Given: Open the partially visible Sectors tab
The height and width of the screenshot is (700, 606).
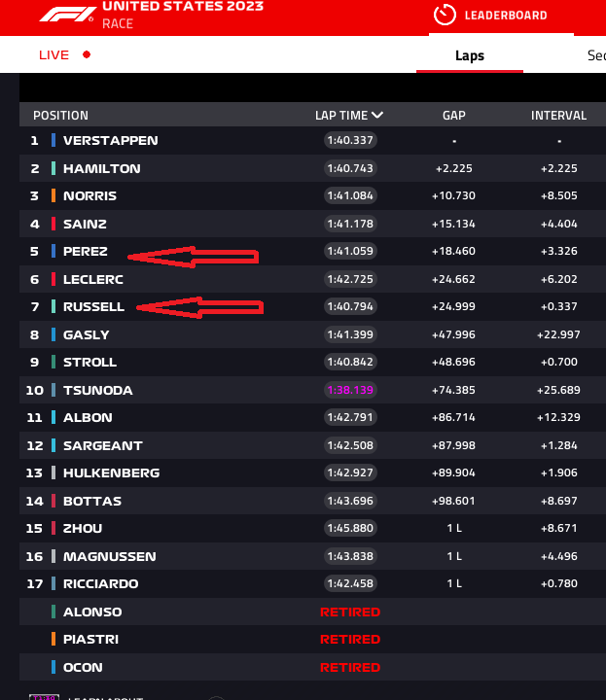Looking at the screenshot, I should coord(596,55).
